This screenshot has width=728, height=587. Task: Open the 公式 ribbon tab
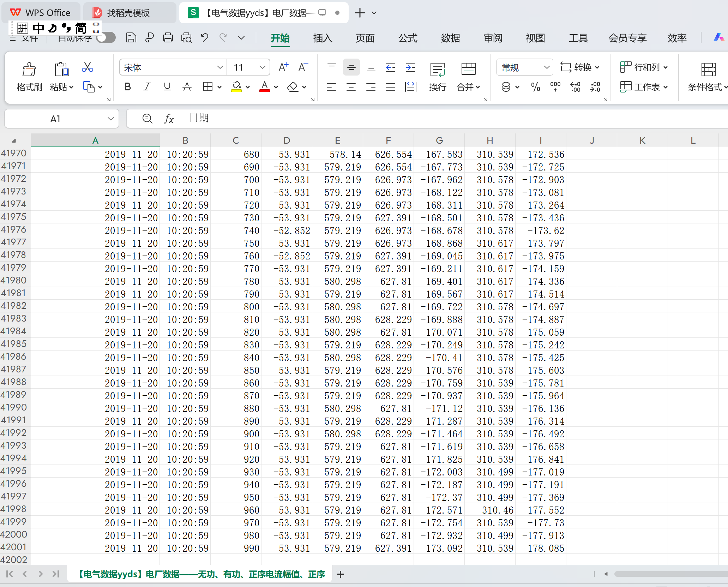pyautogui.click(x=408, y=38)
